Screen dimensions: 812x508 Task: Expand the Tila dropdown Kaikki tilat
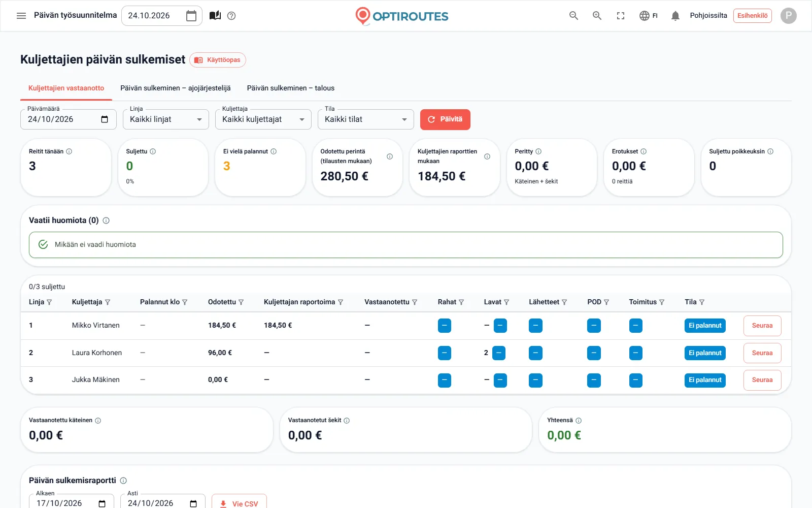click(x=366, y=119)
